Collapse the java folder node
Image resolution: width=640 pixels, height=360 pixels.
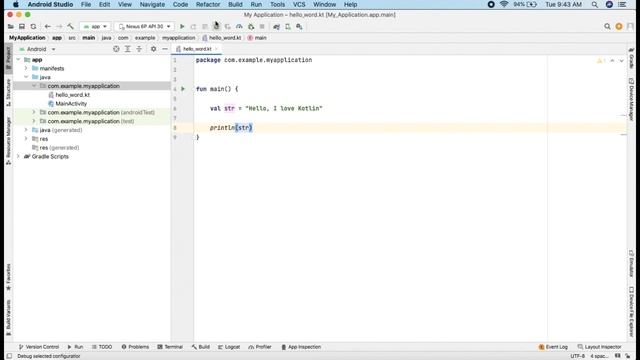pyautogui.click(x=26, y=77)
